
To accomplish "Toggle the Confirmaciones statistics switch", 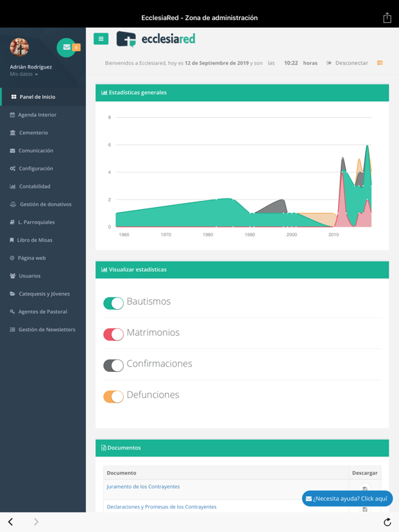I will tap(114, 366).
